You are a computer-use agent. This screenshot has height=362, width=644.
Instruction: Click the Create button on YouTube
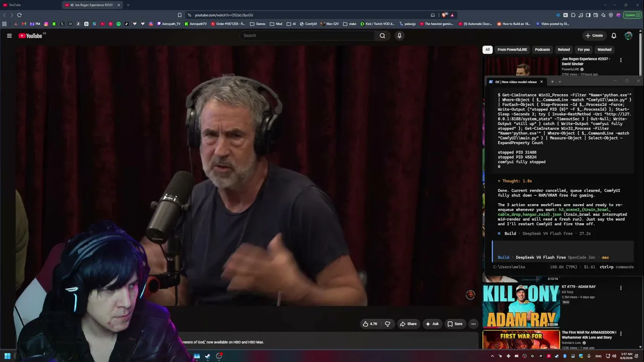point(594,36)
